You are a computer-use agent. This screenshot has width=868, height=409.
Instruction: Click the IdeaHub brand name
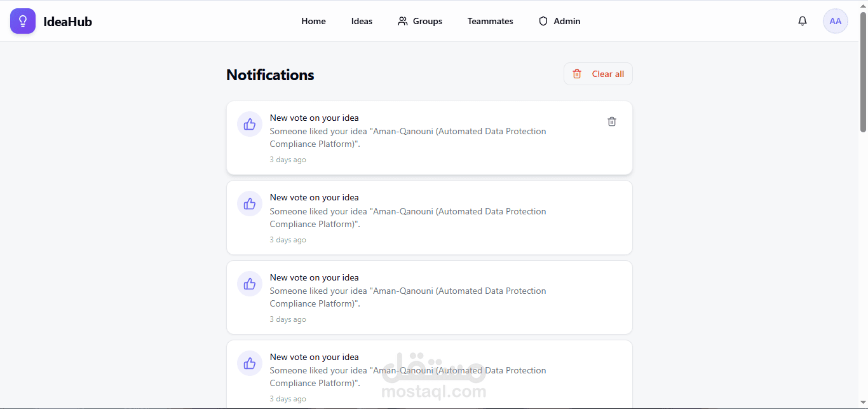click(x=67, y=22)
